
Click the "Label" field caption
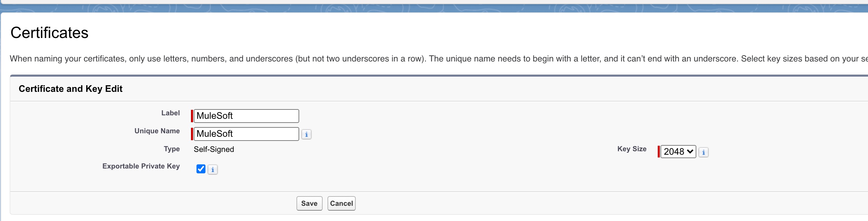(x=170, y=113)
